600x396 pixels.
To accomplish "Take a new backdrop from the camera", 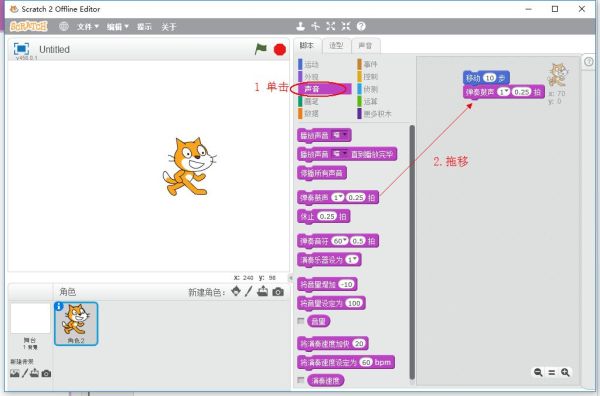I will [46, 373].
